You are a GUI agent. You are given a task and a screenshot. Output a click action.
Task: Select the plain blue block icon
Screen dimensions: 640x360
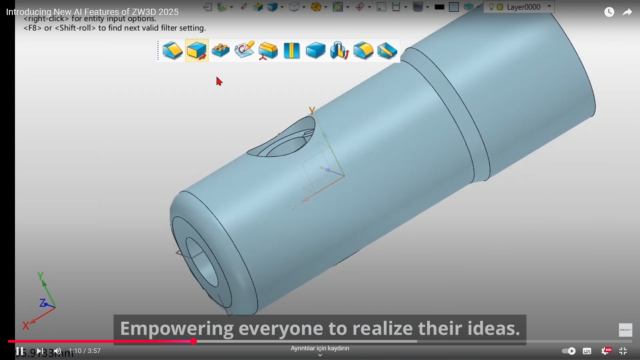pos(316,51)
